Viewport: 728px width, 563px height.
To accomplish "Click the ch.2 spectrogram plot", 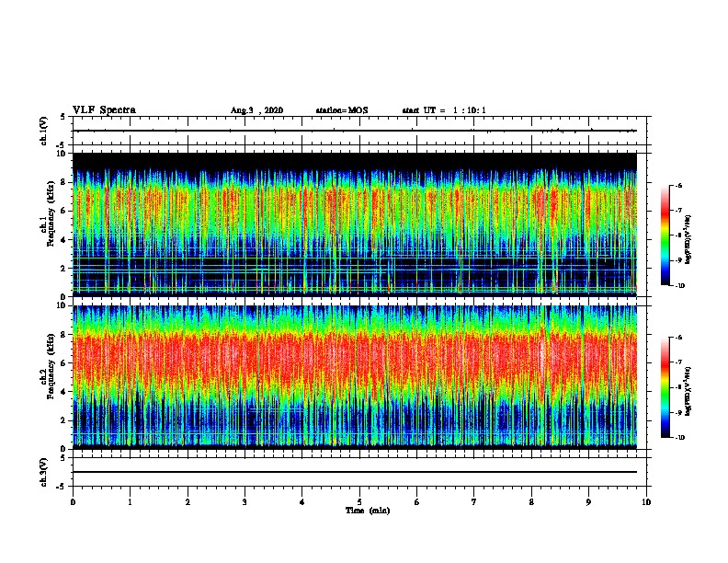I will click(x=355, y=377).
